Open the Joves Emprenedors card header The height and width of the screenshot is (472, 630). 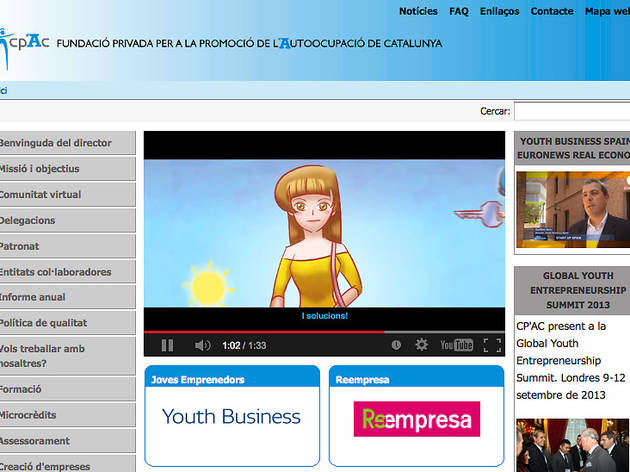[x=232, y=377]
